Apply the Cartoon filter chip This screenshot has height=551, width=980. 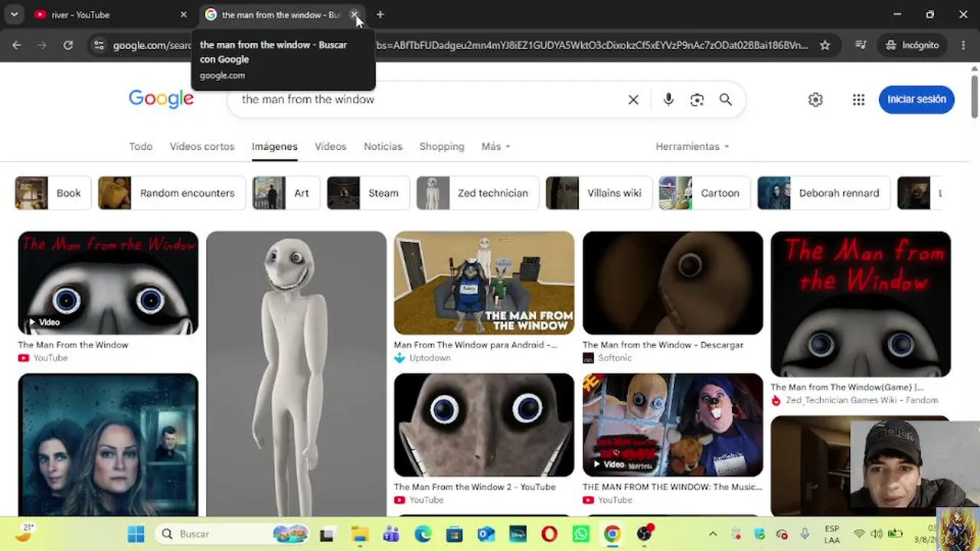(x=704, y=193)
